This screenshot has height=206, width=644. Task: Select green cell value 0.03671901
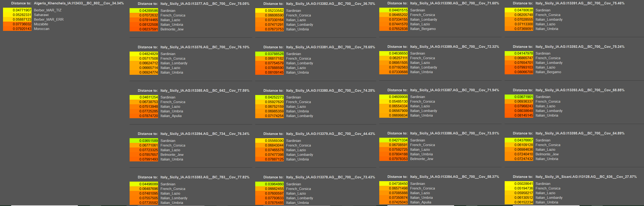click(519, 97)
